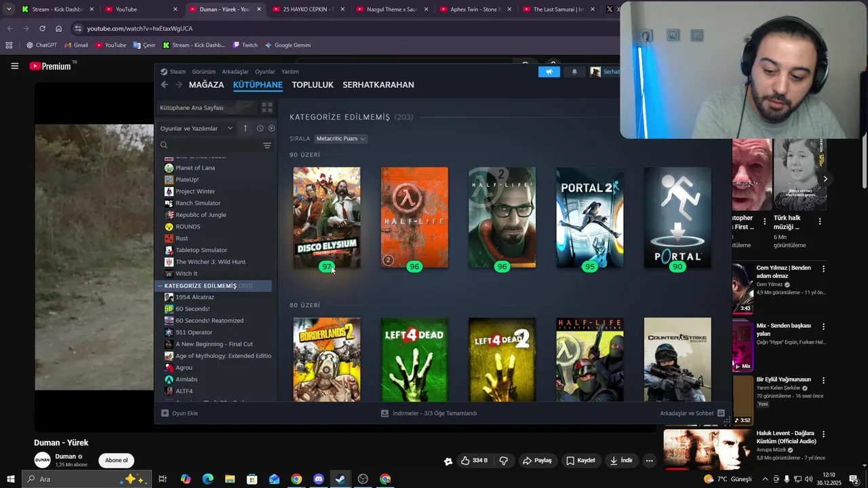
Task: Open the ChatGPT bookmark
Action: [41, 45]
